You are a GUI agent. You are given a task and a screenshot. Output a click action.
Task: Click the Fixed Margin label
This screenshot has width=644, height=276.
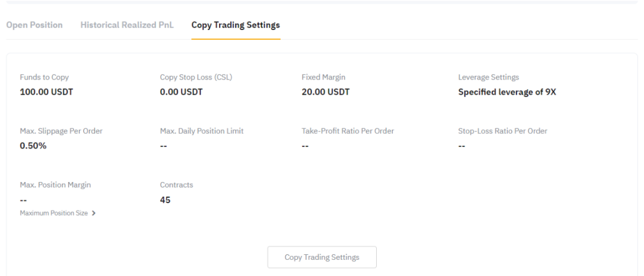(323, 78)
